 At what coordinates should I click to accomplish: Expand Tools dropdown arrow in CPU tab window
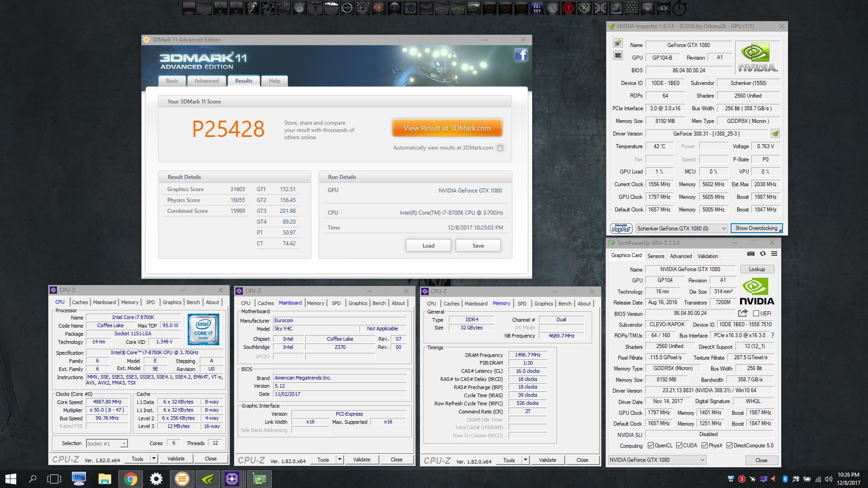point(154,459)
